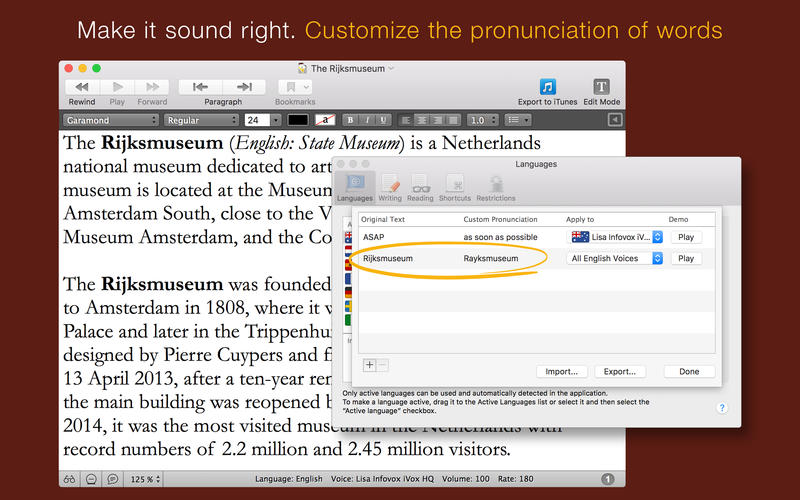Click the Language: English status text

click(289, 479)
